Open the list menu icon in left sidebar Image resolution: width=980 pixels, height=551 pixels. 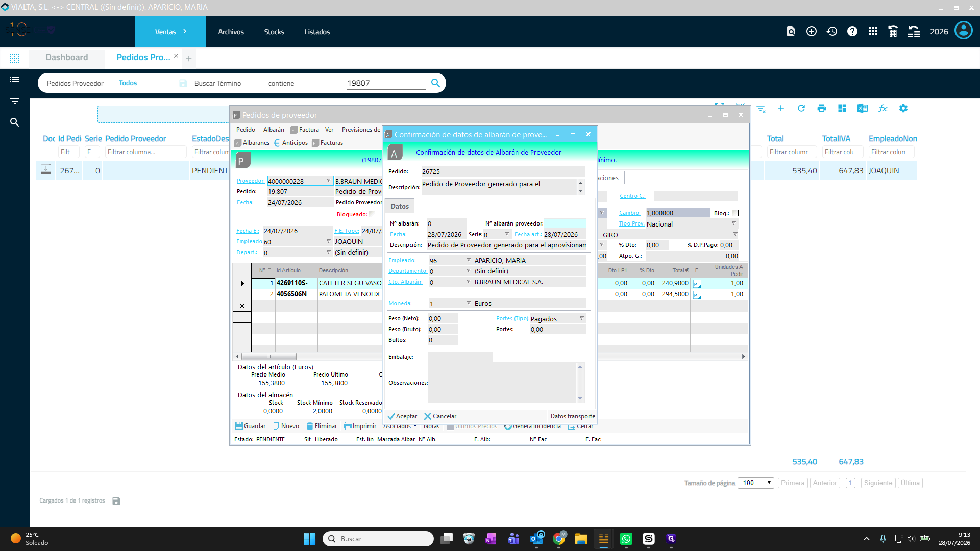15,80
